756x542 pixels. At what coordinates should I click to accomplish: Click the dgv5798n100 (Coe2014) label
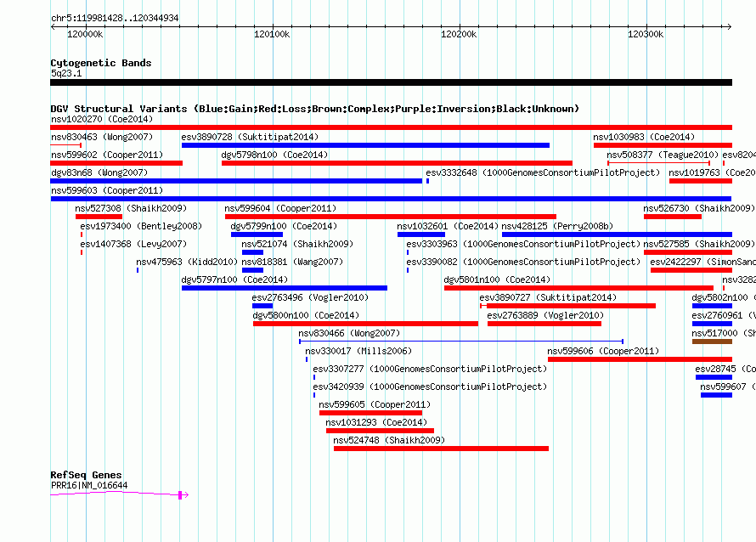click(274, 155)
